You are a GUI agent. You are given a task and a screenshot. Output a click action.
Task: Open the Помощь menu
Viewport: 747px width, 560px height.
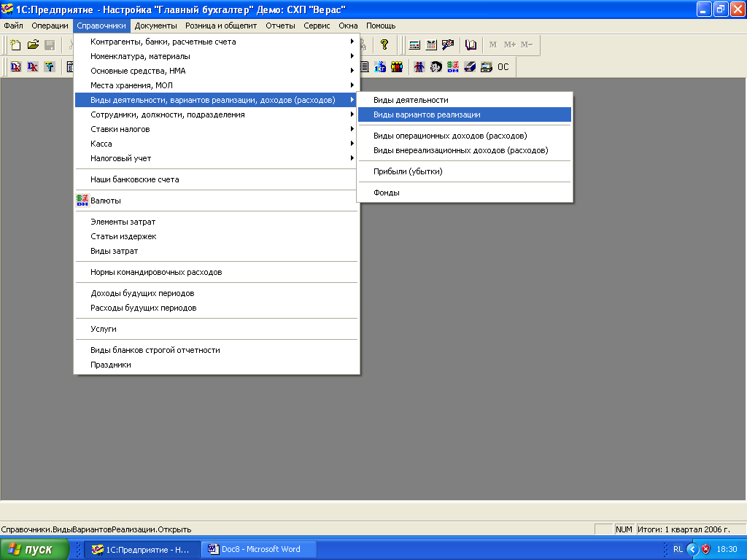click(381, 26)
